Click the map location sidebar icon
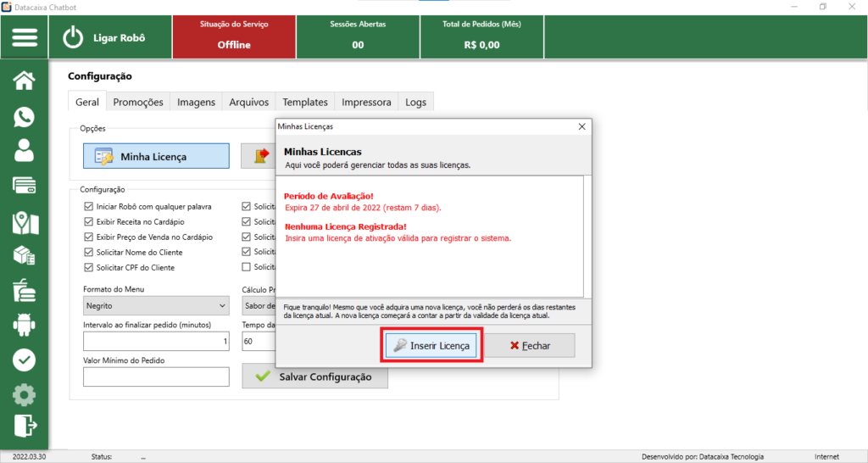This screenshot has width=868, height=463. pos(25,221)
